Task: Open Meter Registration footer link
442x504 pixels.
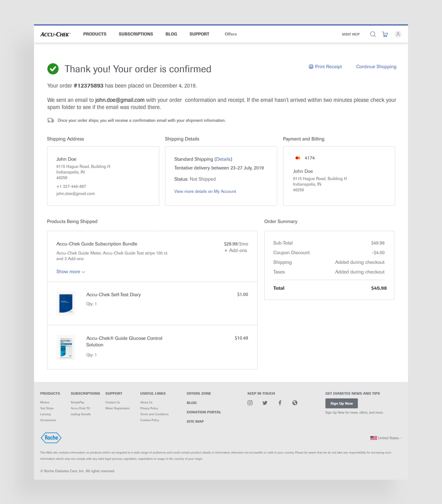Action: [117, 408]
